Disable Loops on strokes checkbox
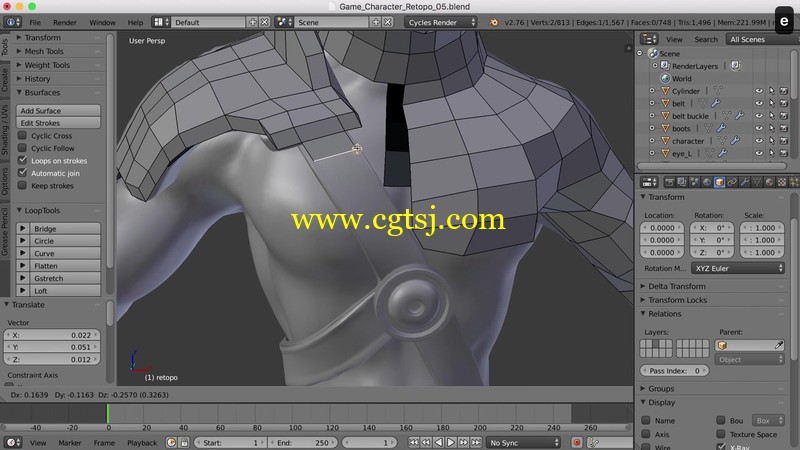The width and height of the screenshot is (800, 450). (x=22, y=160)
